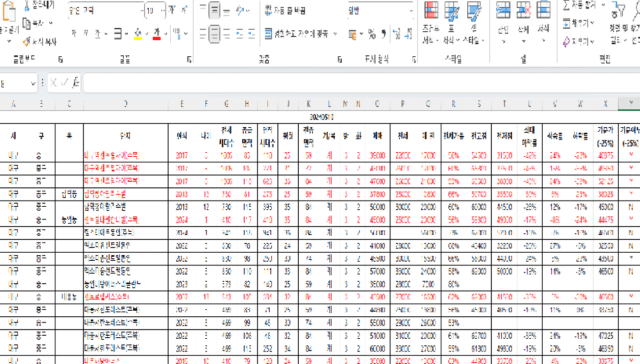The width and height of the screenshot is (640, 364).
Task: Click the Format Painter brush icon
Action: (x=27, y=41)
